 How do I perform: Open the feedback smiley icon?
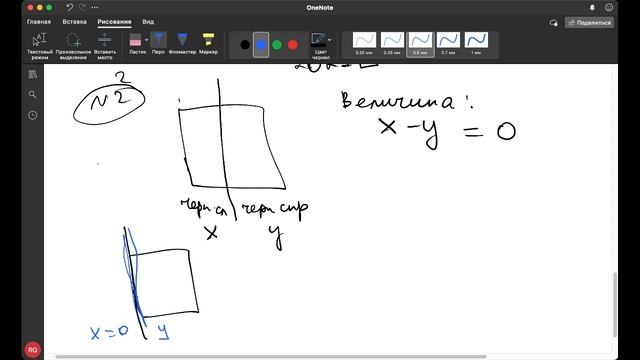tap(609, 8)
